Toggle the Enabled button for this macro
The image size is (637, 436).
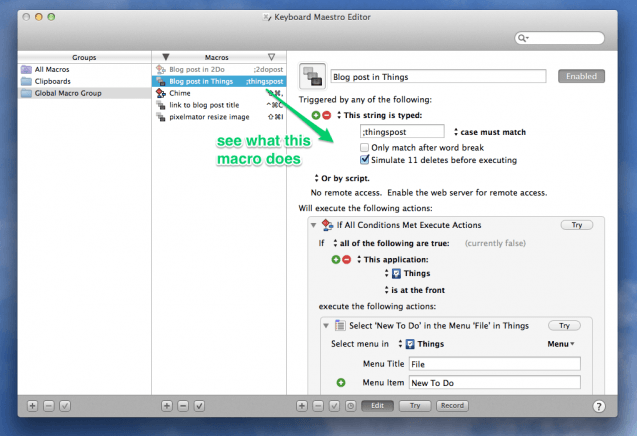tap(581, 76)
